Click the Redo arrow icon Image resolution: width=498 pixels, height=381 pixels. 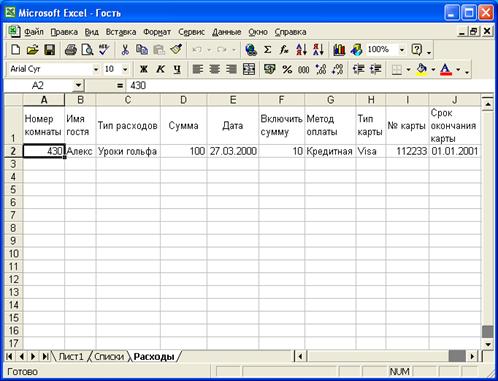[221, 50]
